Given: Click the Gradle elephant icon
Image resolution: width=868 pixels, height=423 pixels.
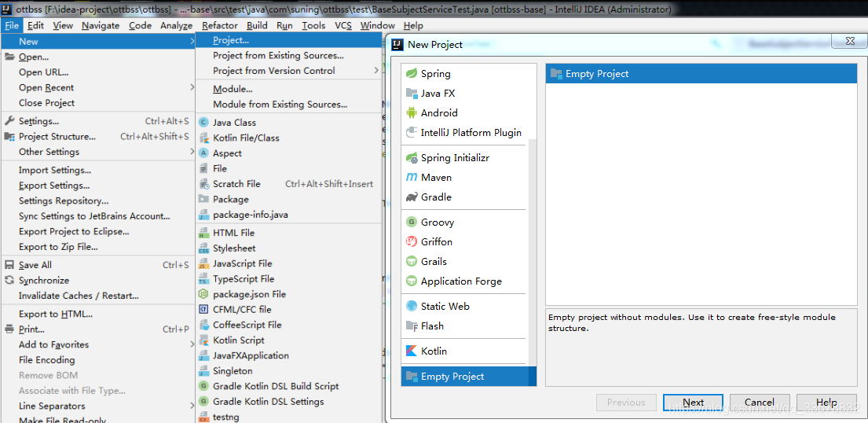Looking at the screenshot, I should 412,197.
